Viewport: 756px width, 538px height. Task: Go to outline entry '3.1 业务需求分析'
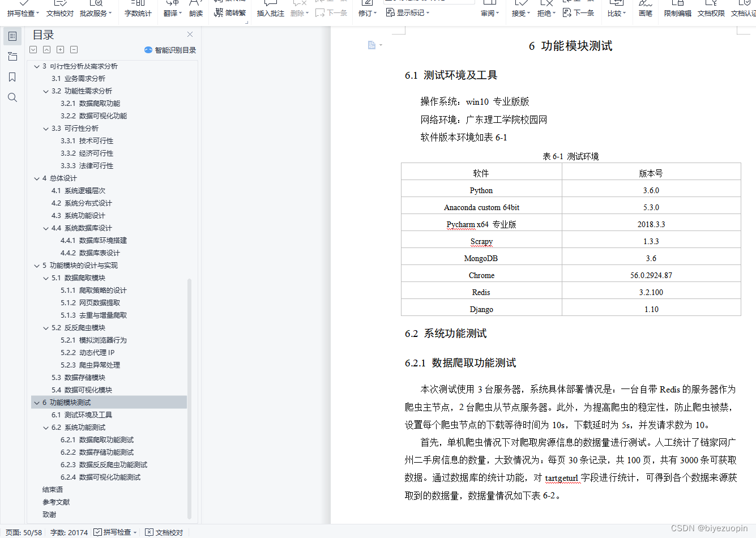click(78, 79)
